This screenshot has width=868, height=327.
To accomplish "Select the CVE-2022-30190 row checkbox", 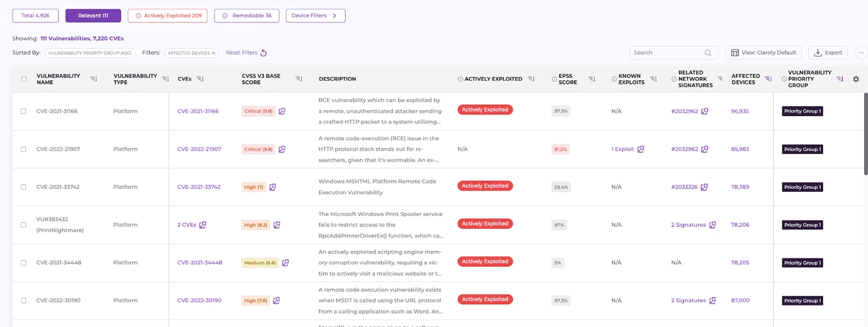I will pyautogui.click(x=24, y=301).
